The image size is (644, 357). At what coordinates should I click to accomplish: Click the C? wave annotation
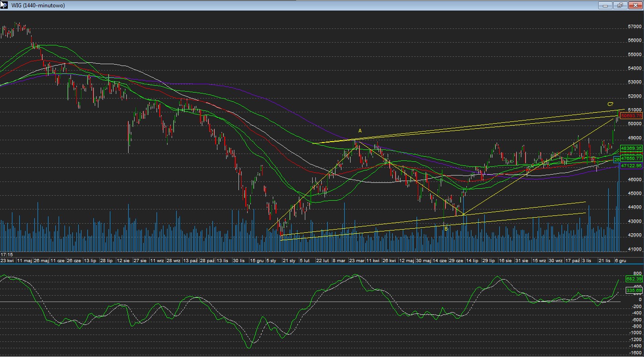(x=610, y=104)
